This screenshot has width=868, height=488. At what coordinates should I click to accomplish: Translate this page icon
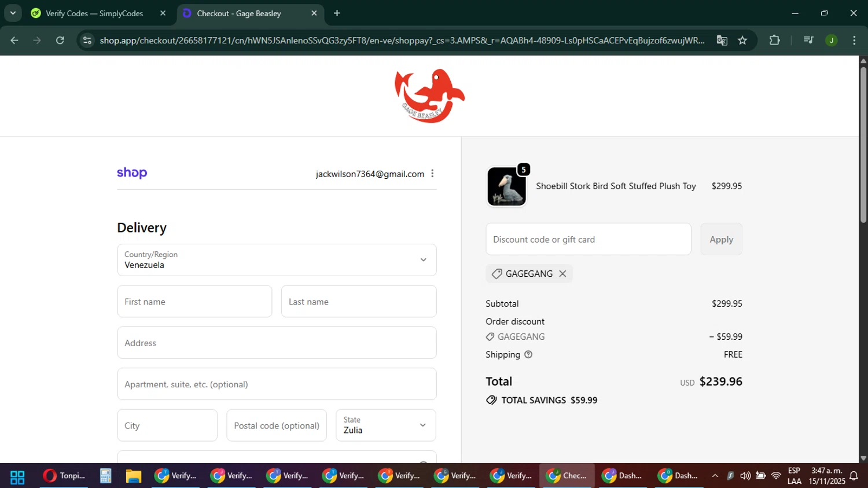tap(722, 41)
